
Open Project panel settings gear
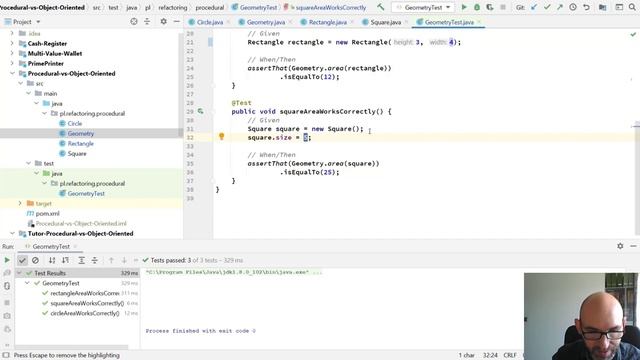163,22
